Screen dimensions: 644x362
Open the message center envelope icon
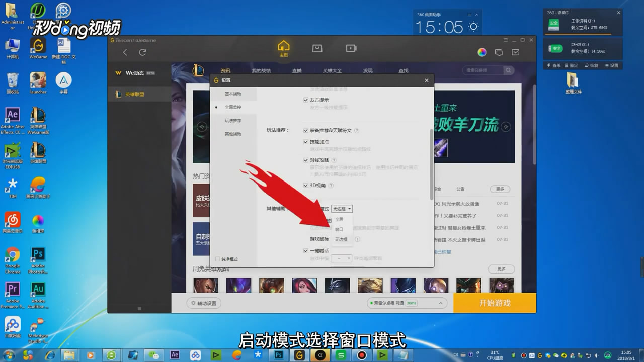pos(515,51)
